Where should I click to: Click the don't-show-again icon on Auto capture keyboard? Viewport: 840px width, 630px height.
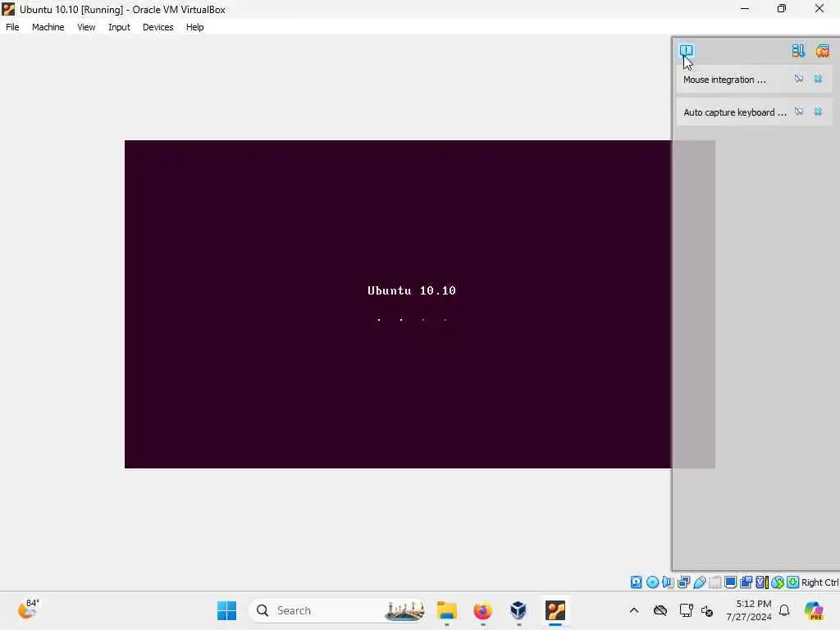(799, 112)
